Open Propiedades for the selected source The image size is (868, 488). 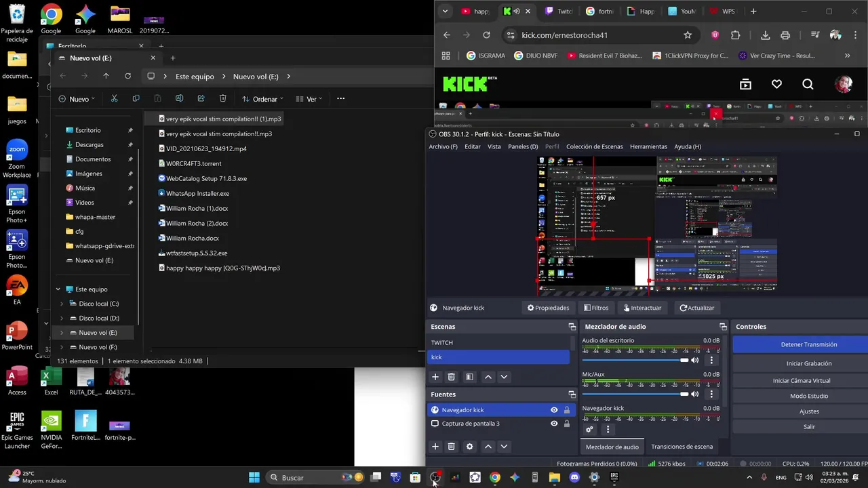click(549, 308)
